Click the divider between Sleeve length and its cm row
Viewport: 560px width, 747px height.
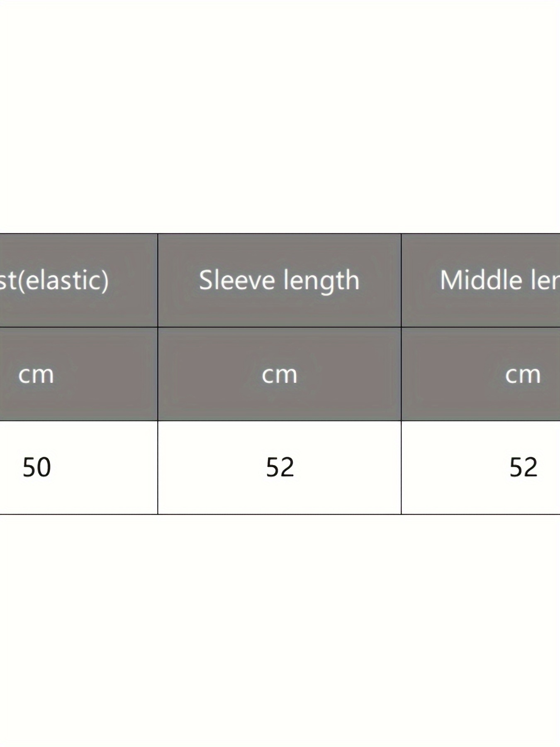click(279, 327)
